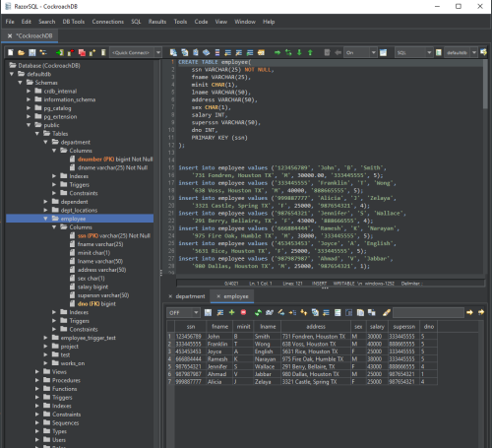Expand employee Indexes node
The image size is (492, 448).
pos(54,312)
